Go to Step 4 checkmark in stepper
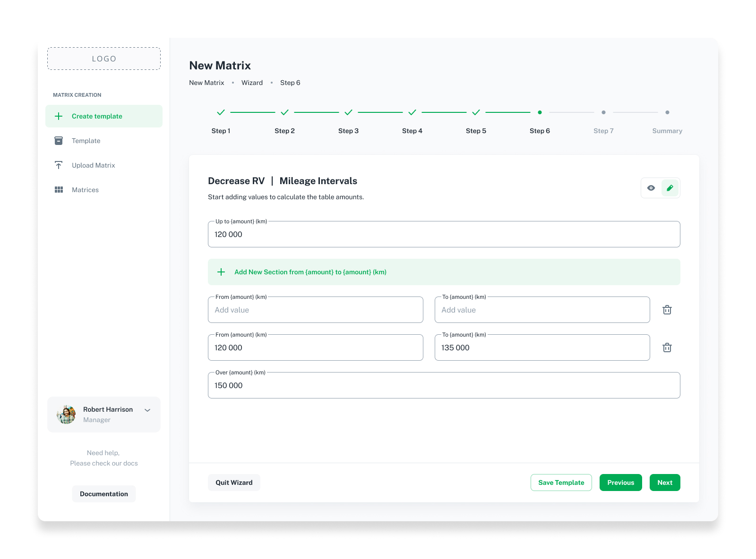Viewport: 756px width, 559px height. [x=412, y=112]
